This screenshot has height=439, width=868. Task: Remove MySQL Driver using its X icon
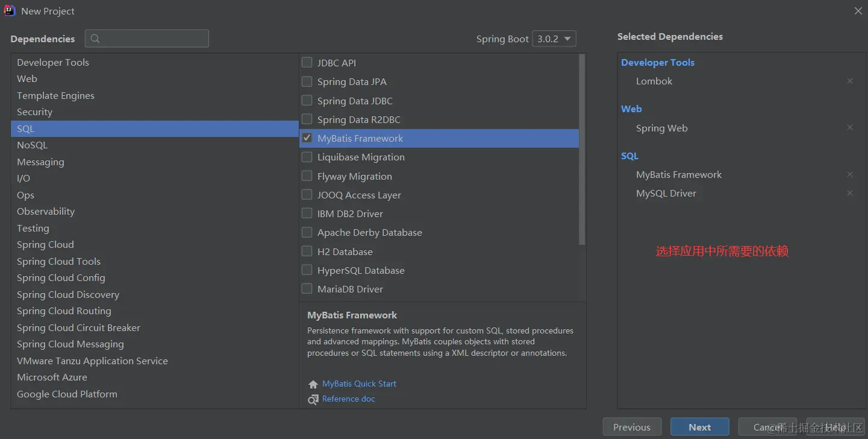point(850,194)
